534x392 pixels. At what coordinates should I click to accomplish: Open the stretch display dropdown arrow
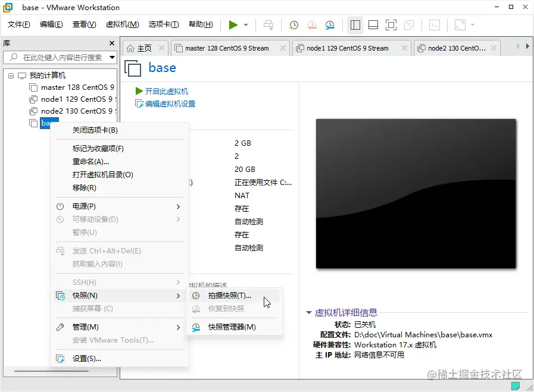[473, 25]
